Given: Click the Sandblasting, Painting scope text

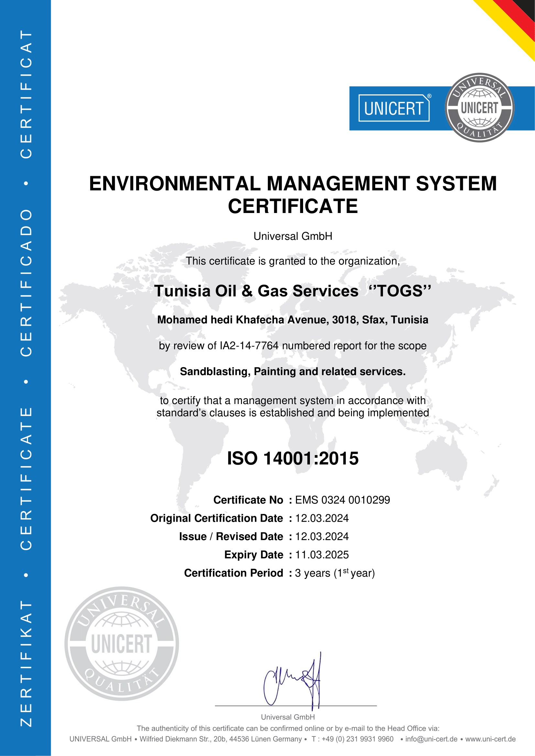Looking at the screenshot, I should (x=292, y=371).
